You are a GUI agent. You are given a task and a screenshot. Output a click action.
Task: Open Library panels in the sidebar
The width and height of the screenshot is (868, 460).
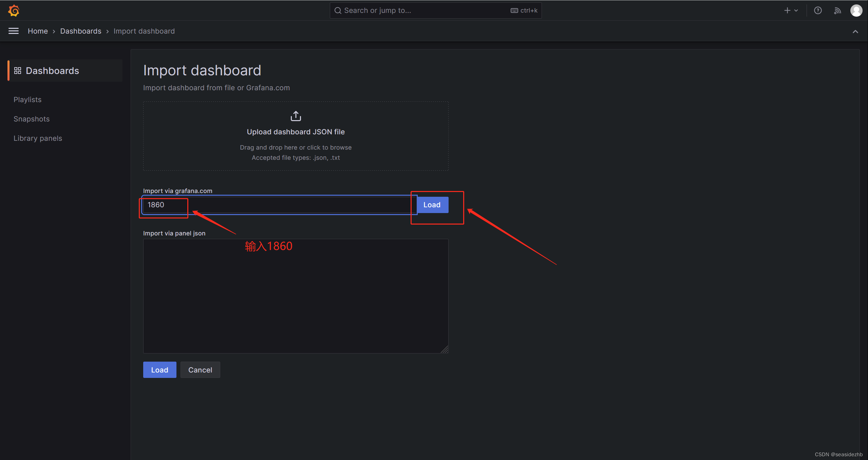[38, 138]
